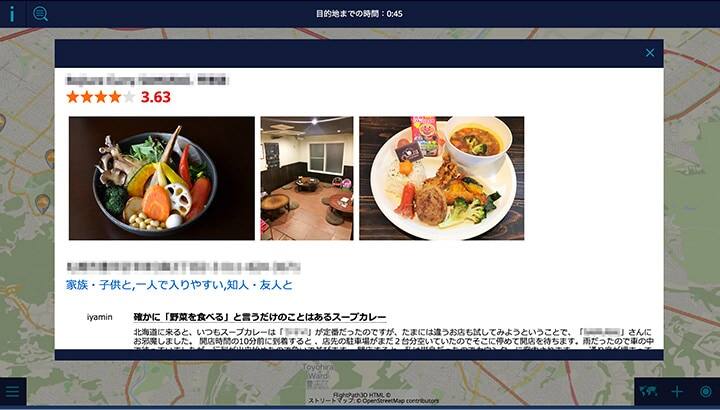720x410 pixels.
Task: Open the search magnifier icon
Action: pos(40,14)
